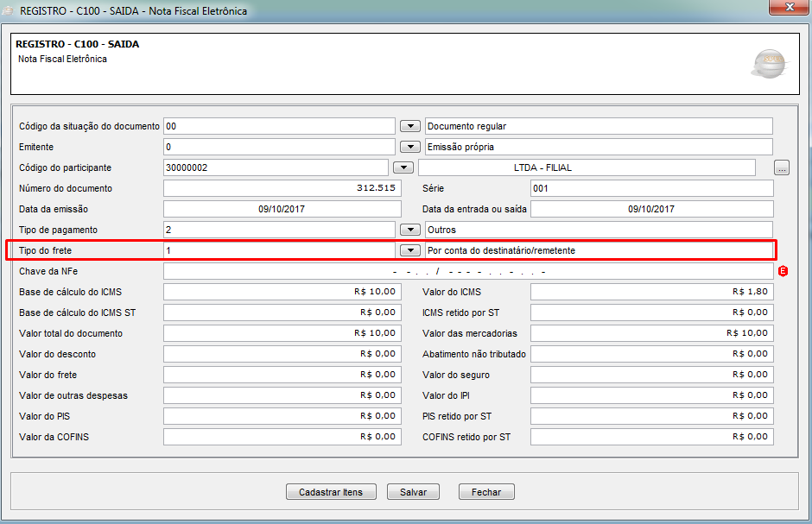Viewport: 812px width, 524px height.
Task: Click the Fechar button
Action: (486, 492)
